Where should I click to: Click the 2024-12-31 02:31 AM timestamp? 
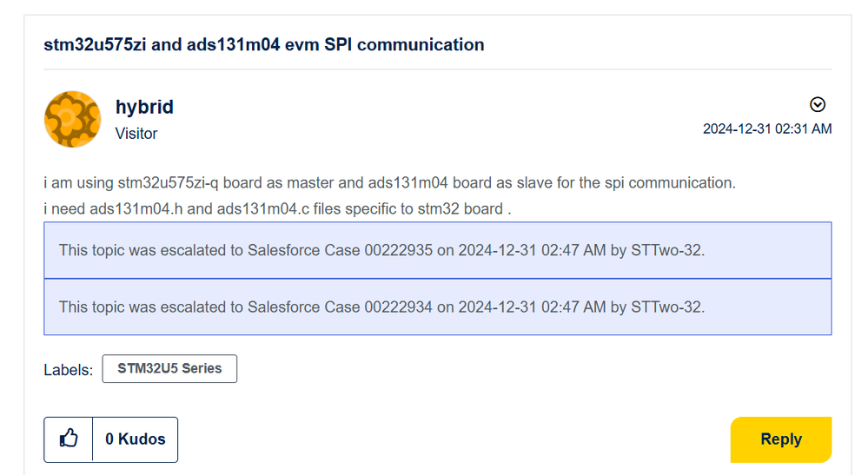pos(767,129)
